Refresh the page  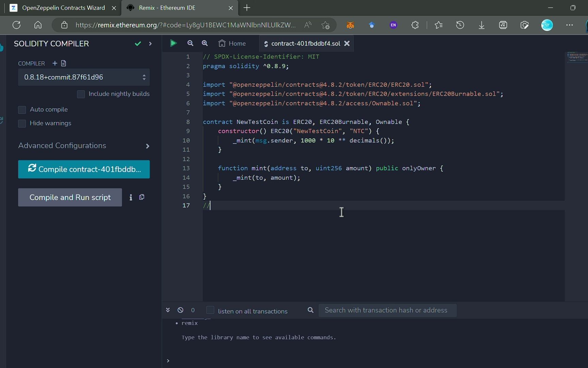tap(16, 25)
